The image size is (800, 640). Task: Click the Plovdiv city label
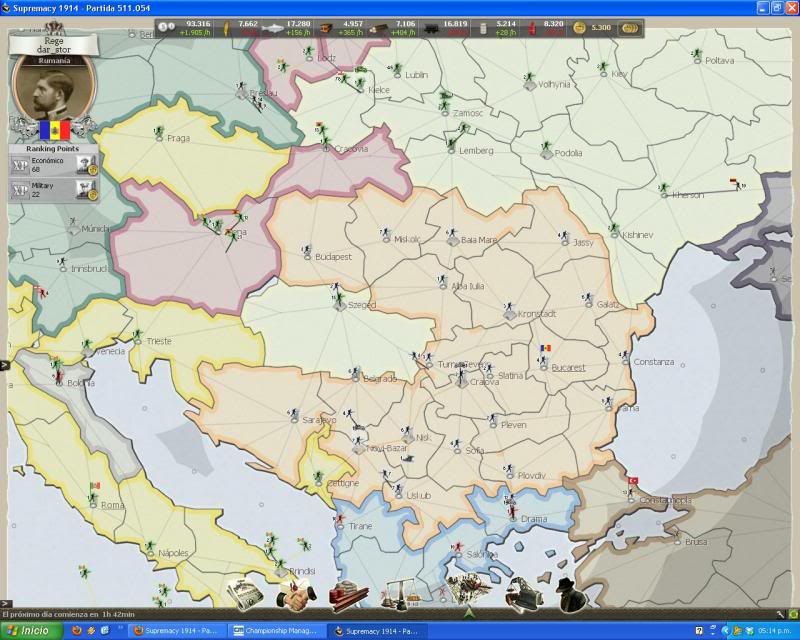pos(531,475)
